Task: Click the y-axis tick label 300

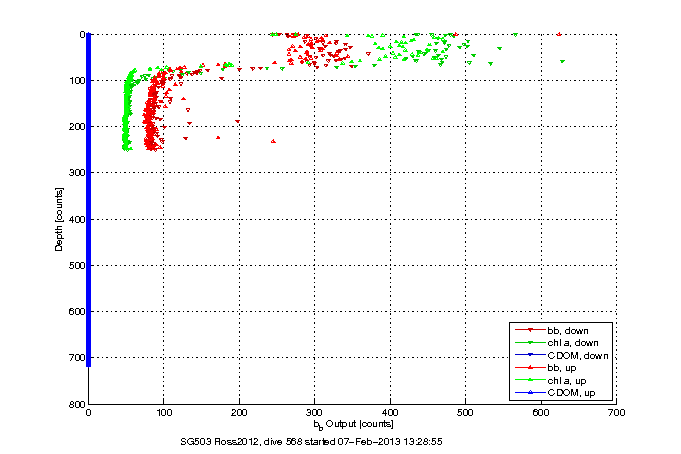Action: [x=76, y=173]
